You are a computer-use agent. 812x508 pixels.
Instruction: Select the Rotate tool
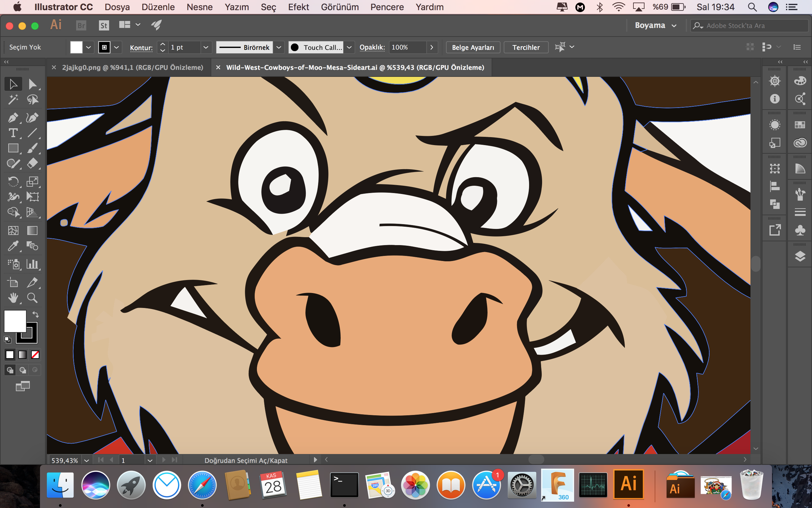click(x=13, y=182)
